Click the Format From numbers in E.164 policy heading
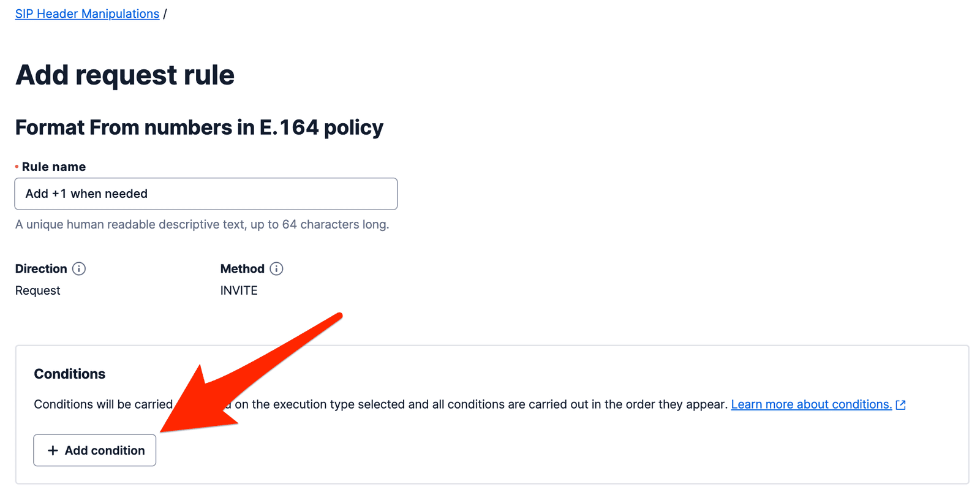The height and width of the screenshot is (492, 980). pos(199,127)
